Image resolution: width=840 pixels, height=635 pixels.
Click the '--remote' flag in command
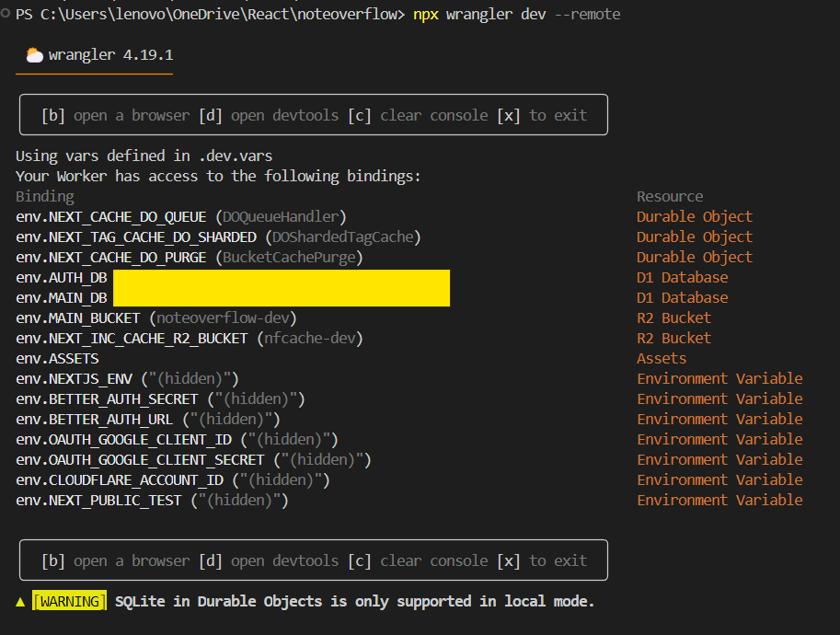tap(587, 14)
